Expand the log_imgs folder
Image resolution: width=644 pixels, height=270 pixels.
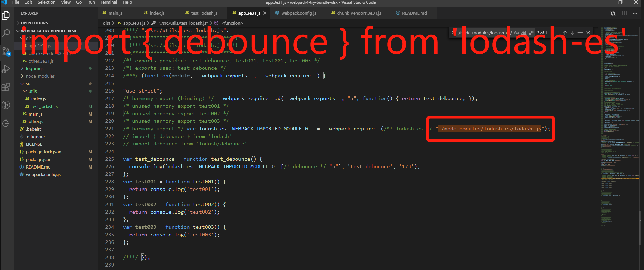pos(55,68)
